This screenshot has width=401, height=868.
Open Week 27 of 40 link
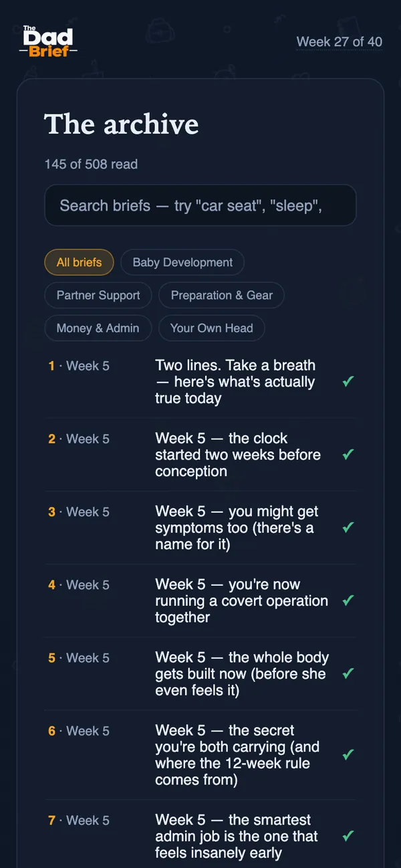340,41
